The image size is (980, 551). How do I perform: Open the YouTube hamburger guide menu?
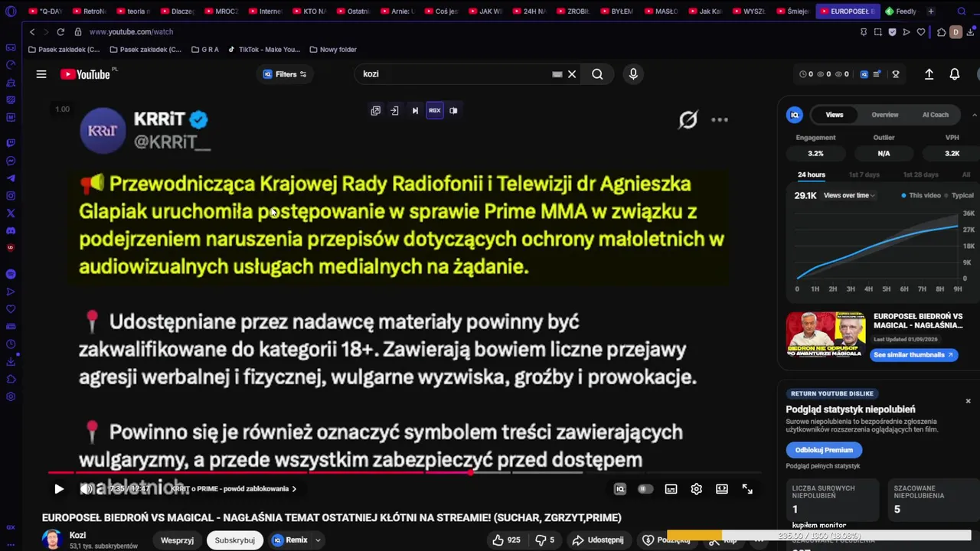tap(41, 74)
